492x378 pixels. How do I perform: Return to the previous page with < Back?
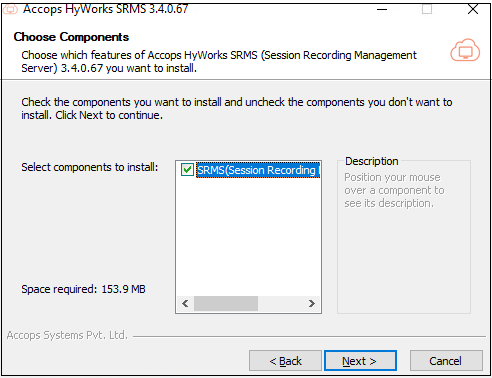coord(285,361)
